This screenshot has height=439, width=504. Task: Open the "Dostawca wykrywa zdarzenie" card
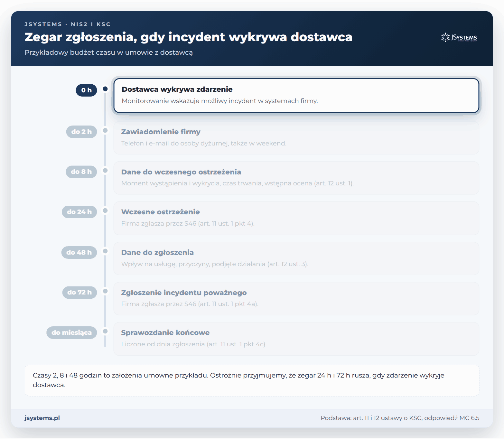pos(296,96)
